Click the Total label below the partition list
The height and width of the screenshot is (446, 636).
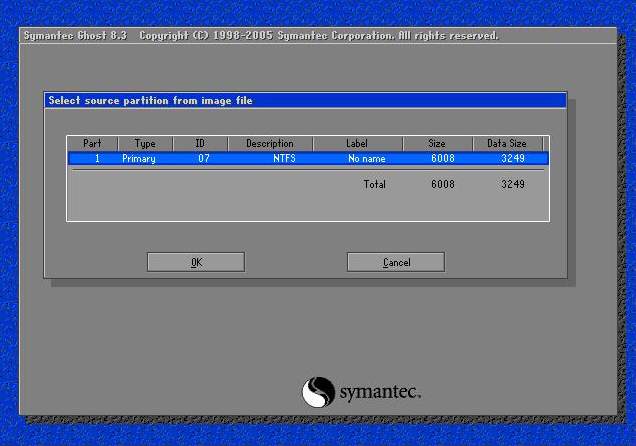(374, 185)
